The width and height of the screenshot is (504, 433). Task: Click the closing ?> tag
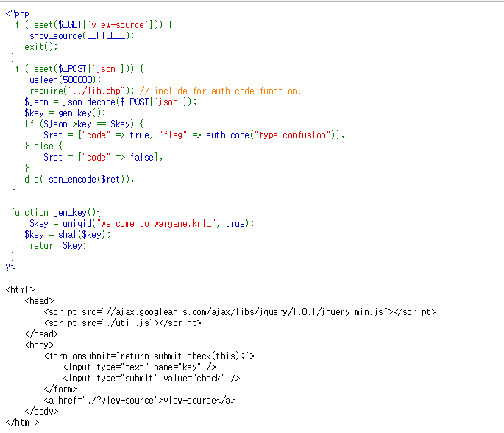pyautogui.click(x=10, y=267)
